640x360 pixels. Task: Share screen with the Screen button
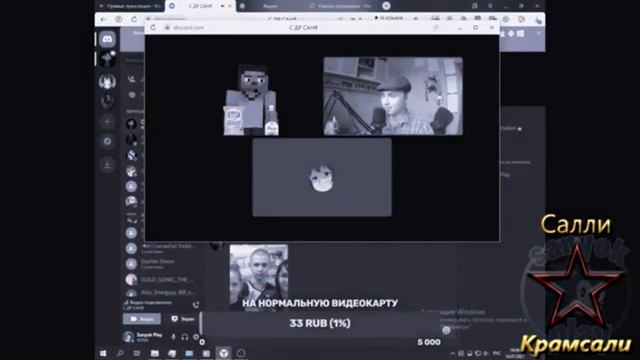point(183,319)
